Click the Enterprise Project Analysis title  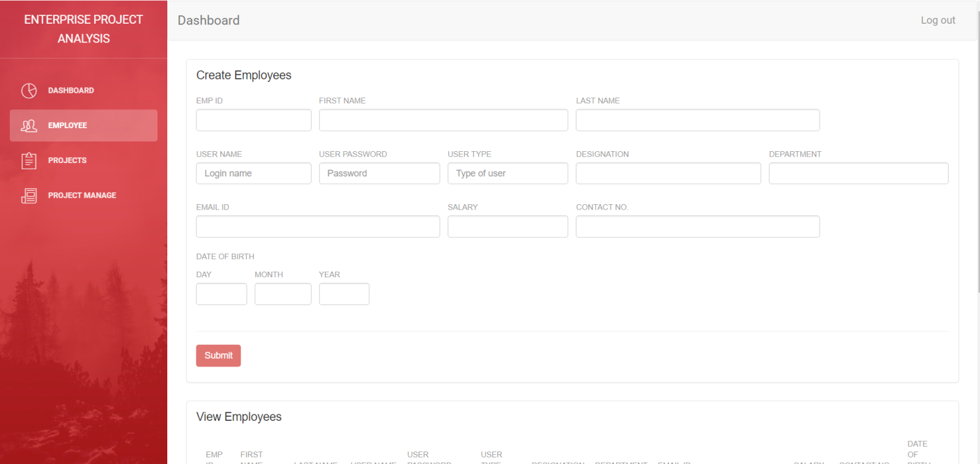pyautogui.click(x=84, y=29)
